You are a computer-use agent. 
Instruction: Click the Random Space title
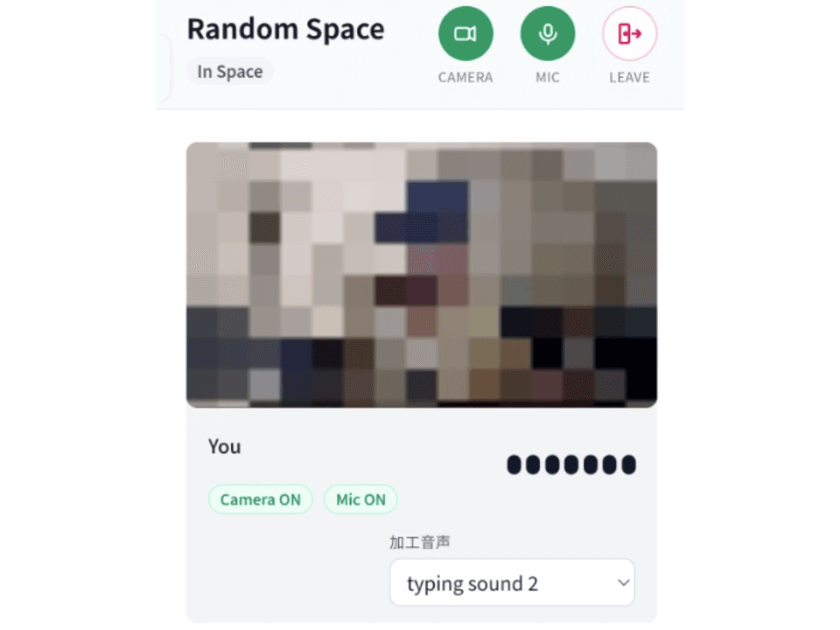click(285, 29)
